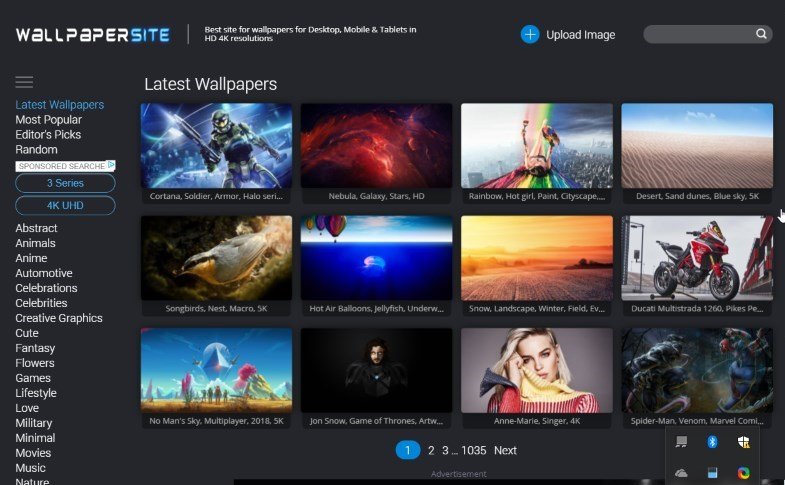
Task: Select the Creative Graphics category
Action: pos(59,318)
